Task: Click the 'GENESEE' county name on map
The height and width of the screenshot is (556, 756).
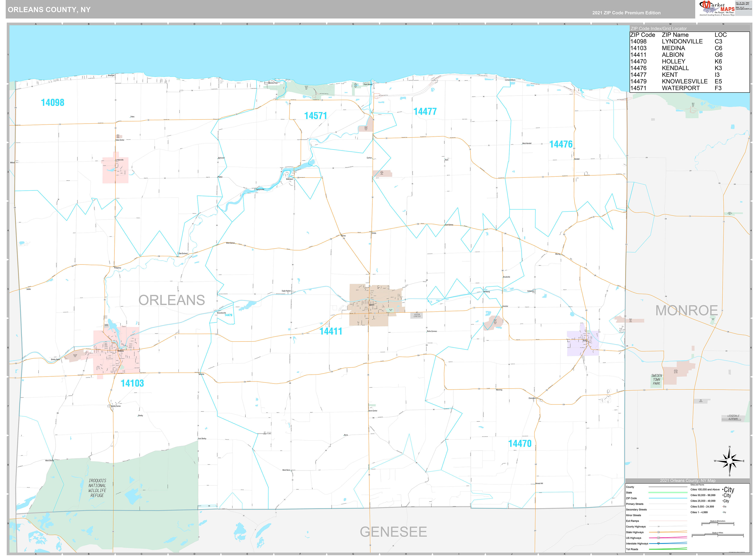Action: pos(393,532)
